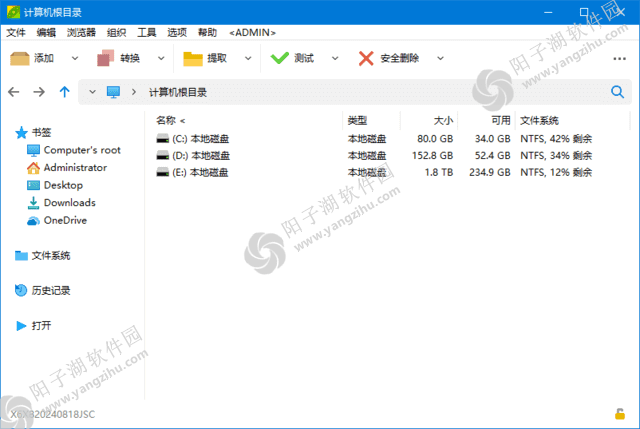Select the (D:) 本地磁盘 drive row
640x429 pixels.
(x=373, y=156)
